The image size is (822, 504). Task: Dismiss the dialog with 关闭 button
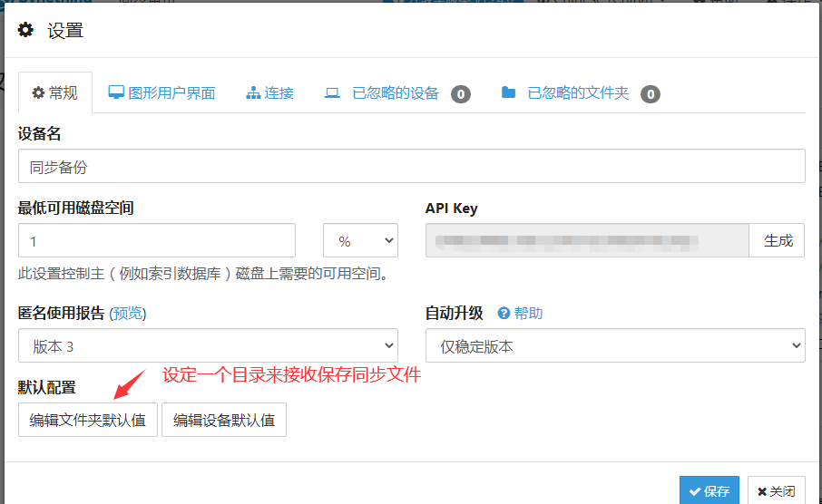(776, 491)
